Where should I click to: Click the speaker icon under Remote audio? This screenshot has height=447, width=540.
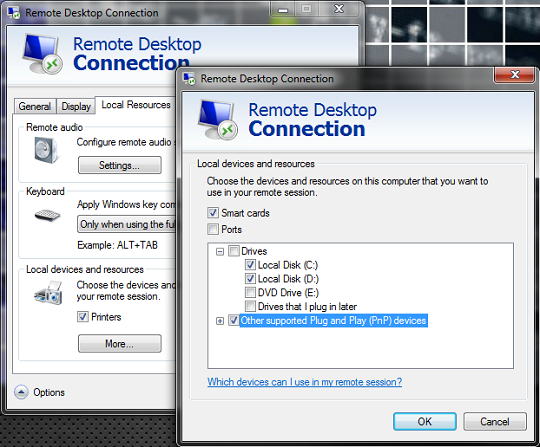point(46,150)
